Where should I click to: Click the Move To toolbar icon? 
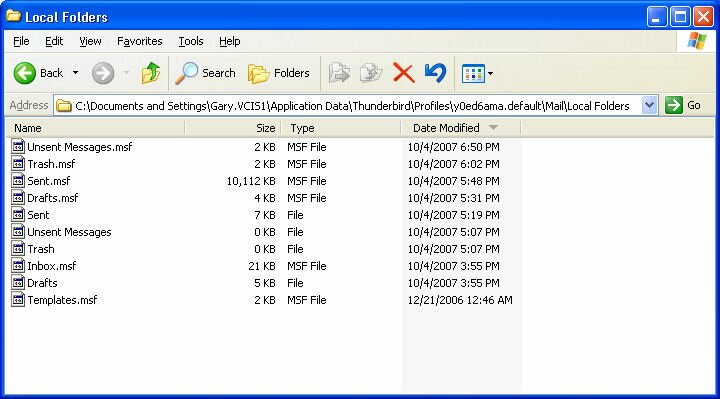[339, 73]
